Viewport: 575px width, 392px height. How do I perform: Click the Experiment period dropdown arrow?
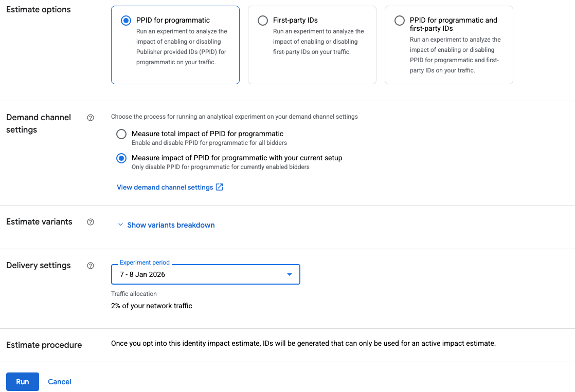tap(290, 274)
